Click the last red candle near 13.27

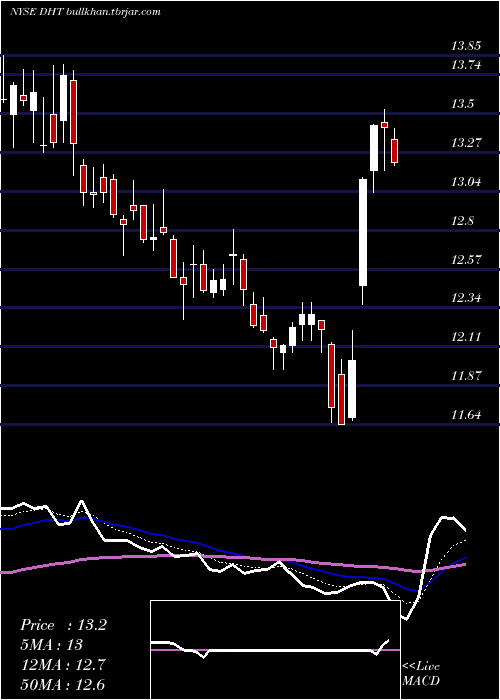(x=394, y=151)
